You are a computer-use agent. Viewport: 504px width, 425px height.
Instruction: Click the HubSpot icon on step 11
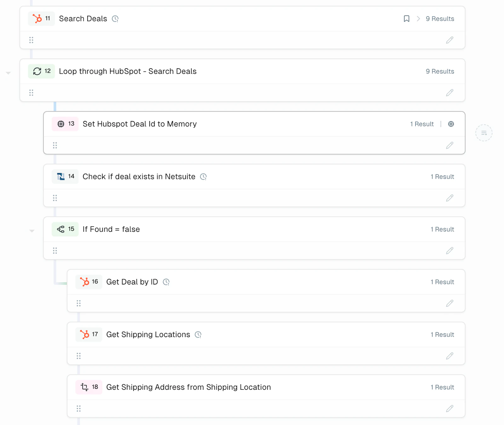[37, 19]
